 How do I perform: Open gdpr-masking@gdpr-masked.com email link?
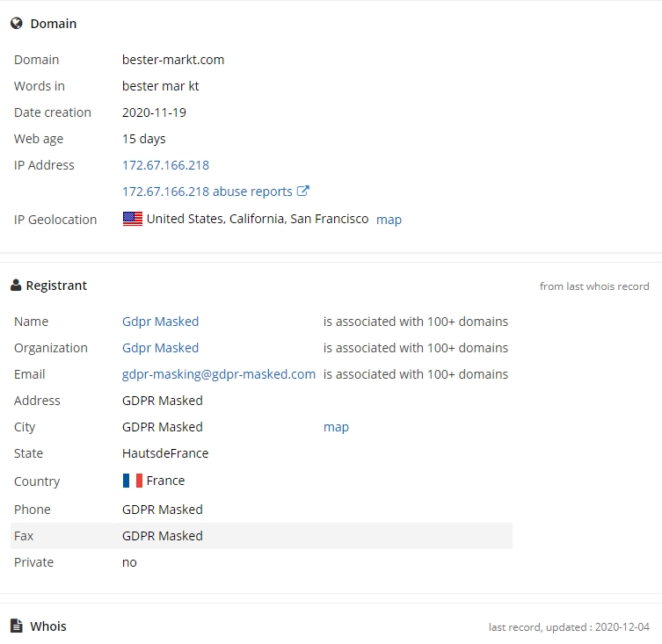coord(219,374)
